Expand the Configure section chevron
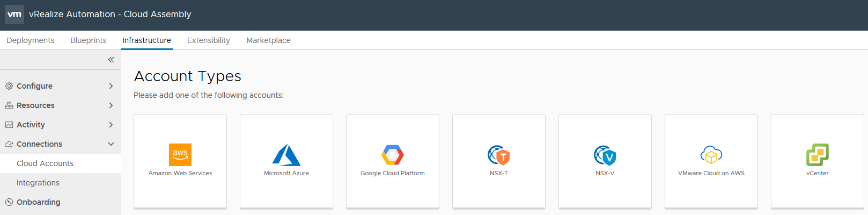Viewport: 868px width, 215px height. click(111, 86)
